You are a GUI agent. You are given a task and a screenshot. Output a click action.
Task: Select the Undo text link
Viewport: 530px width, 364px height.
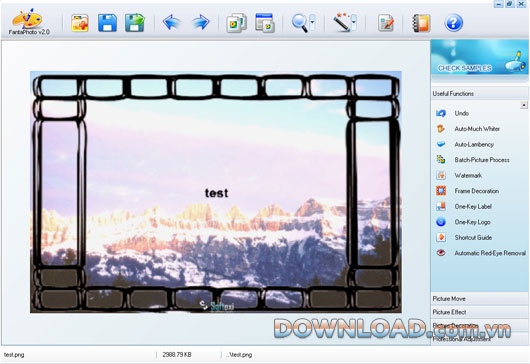click(x=461, y=113)
